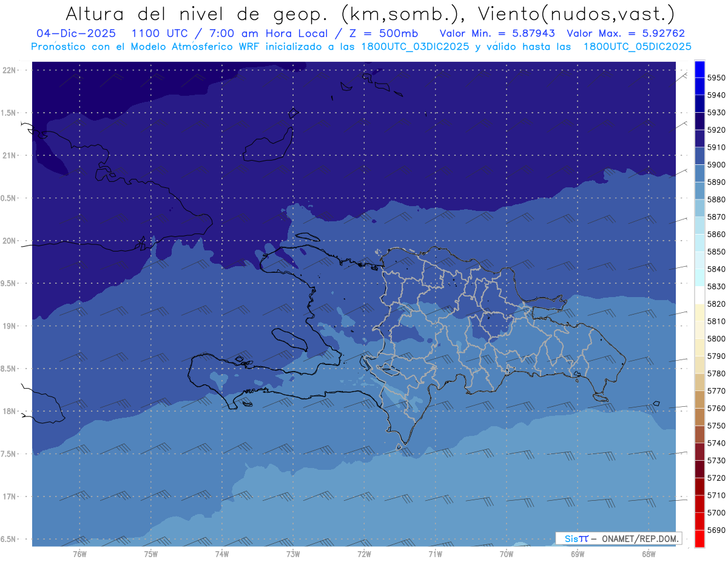
Task: Click the '1.5N' latitude label
Action: click(8, 113)
